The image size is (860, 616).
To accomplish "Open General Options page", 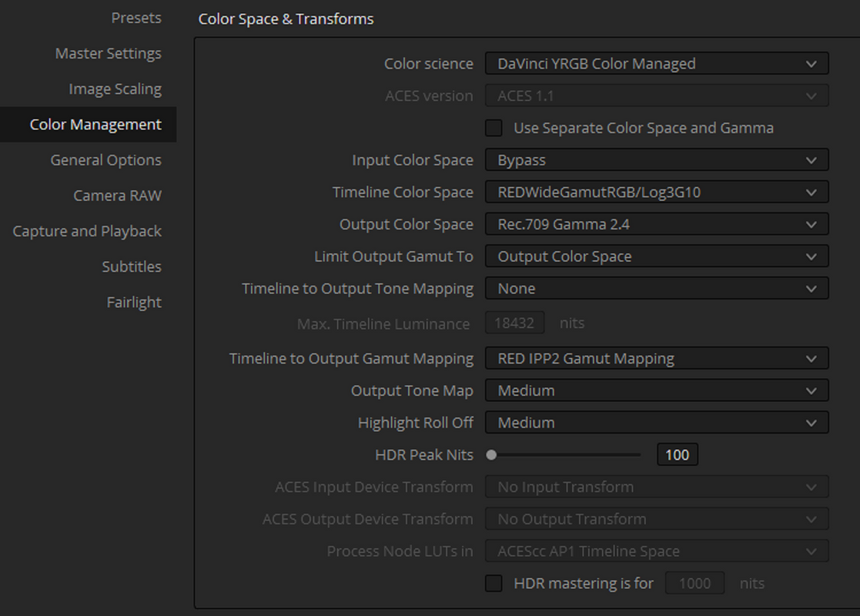I will tap(105, 160).
